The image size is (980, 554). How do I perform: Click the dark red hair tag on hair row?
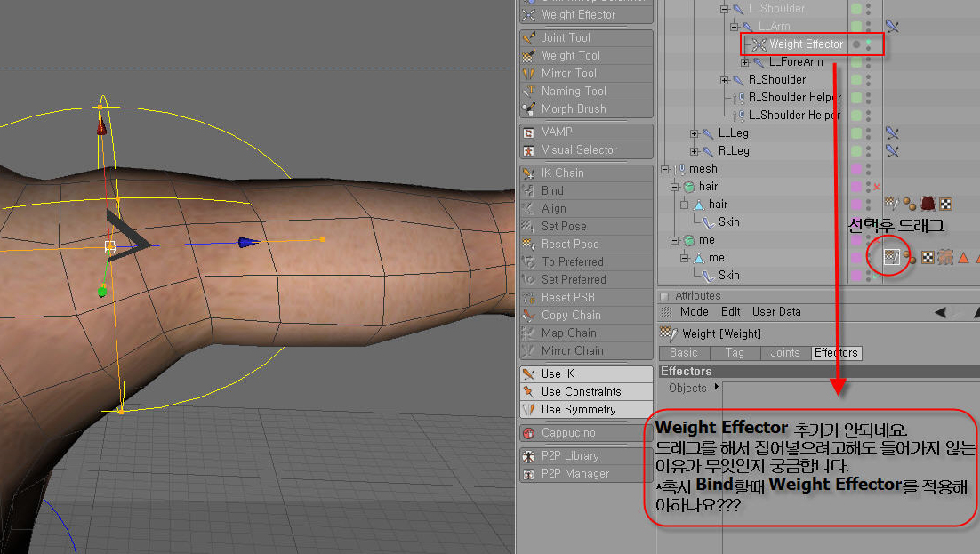(928, 204)
